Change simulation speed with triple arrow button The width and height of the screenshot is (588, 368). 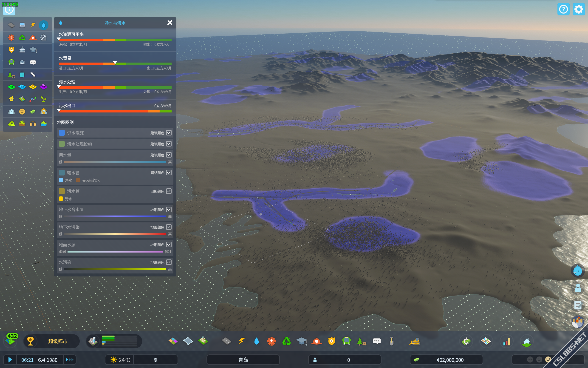pyautogui.click(x=70, y=360)
